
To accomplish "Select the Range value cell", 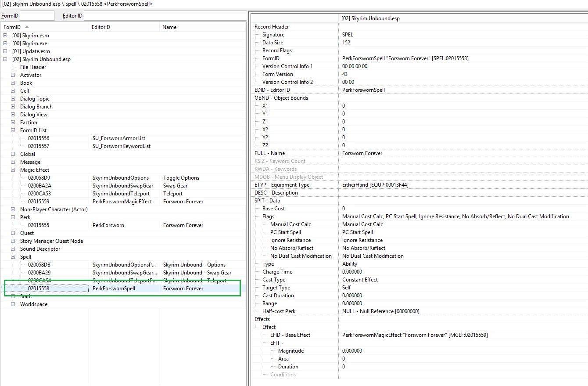I will point(463,303).
